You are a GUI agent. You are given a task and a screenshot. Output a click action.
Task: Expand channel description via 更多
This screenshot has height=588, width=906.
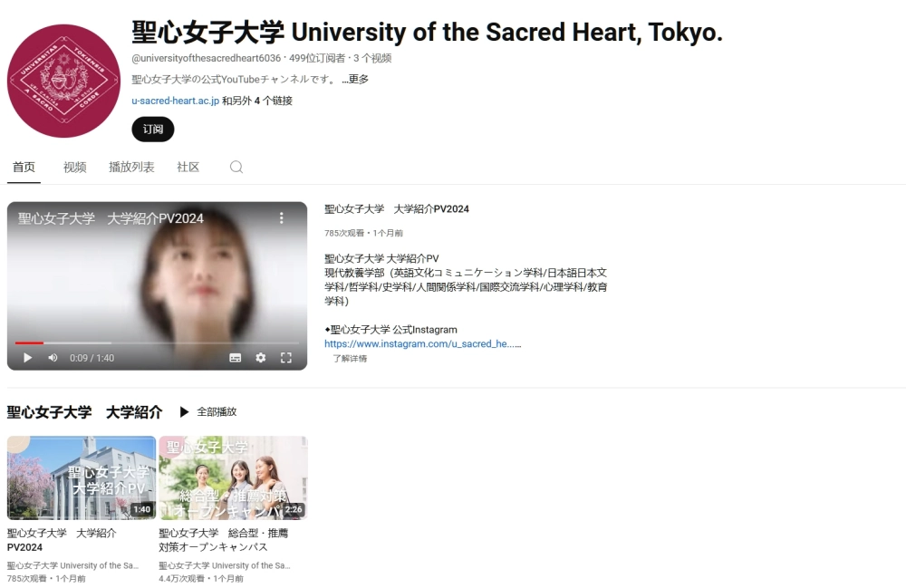[355, 79]
